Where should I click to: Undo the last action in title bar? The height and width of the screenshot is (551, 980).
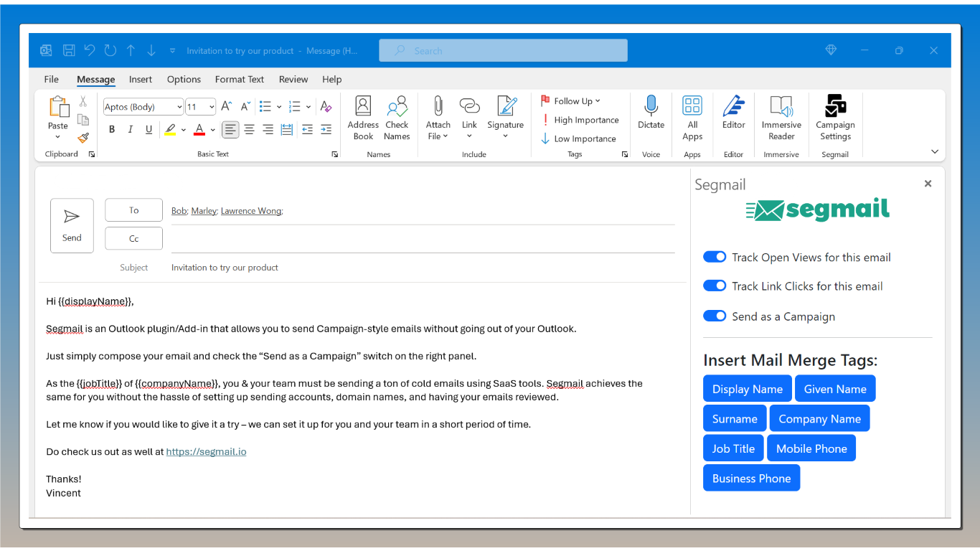90,50
